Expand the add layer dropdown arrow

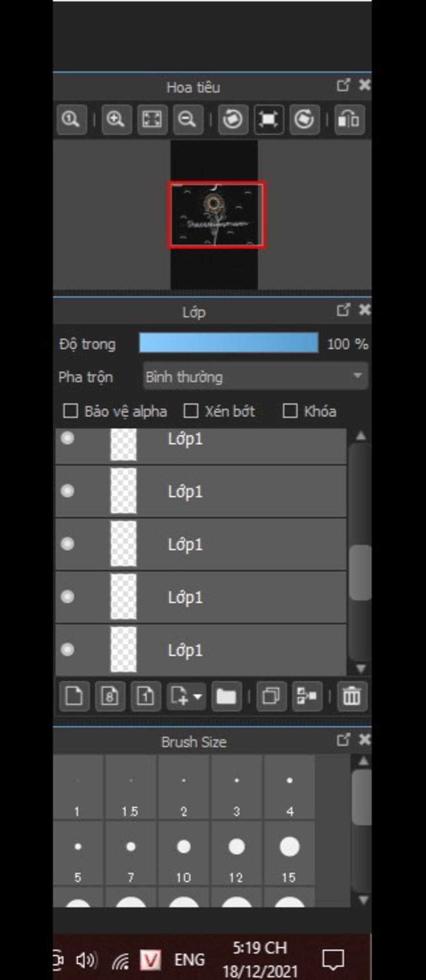point(198,696)
